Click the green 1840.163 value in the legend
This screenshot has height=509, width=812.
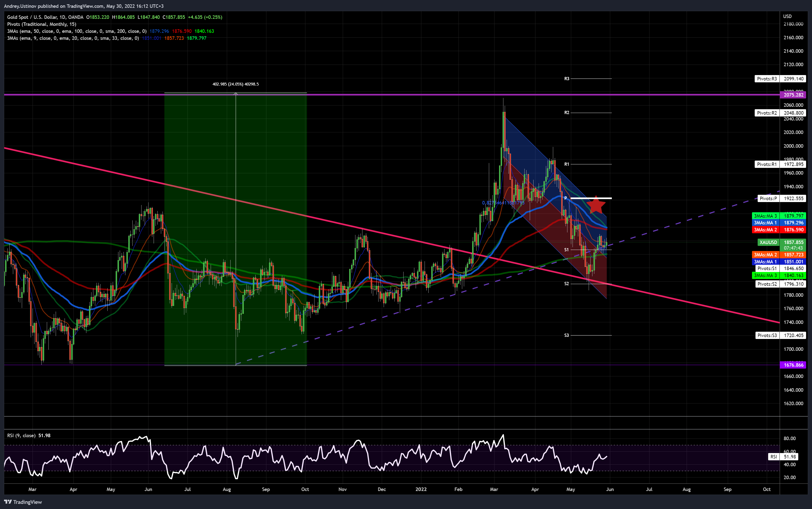tap(204, 31)
